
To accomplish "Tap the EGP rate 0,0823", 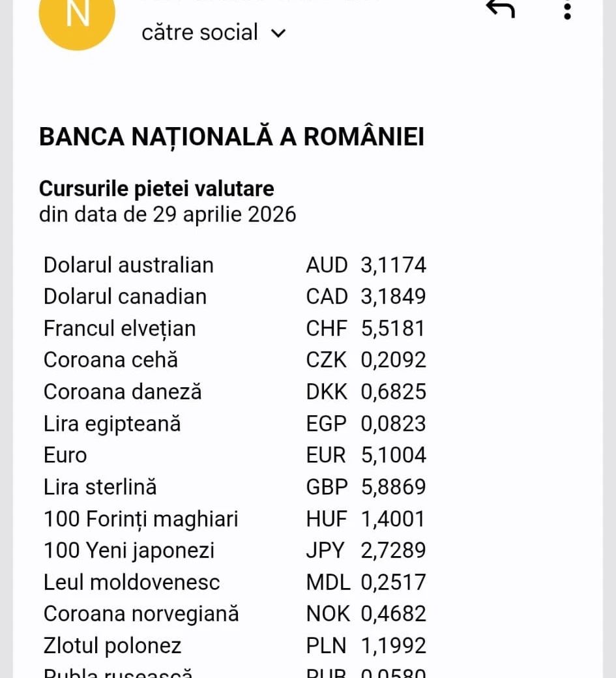I will [x=393, y=424].
